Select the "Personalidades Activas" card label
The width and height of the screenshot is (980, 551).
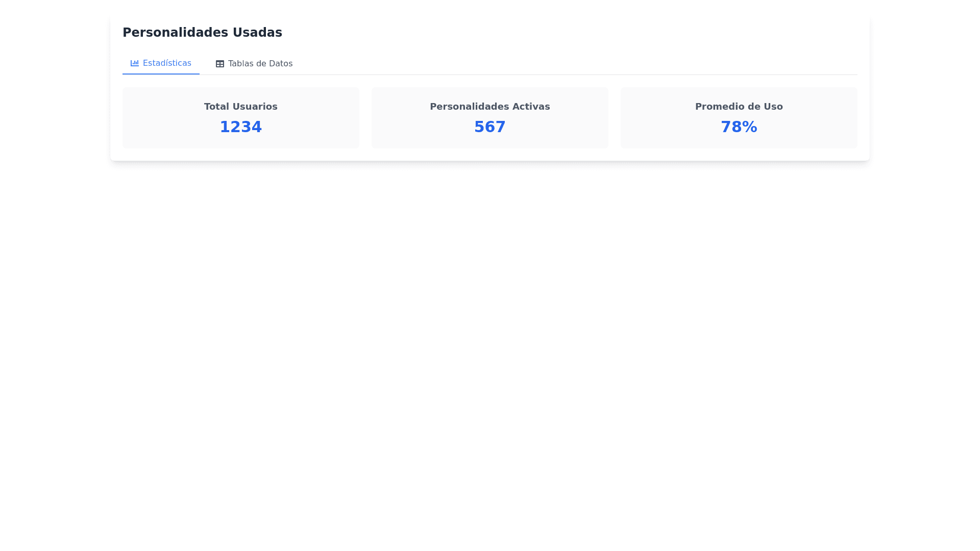click(x=489, y=107)
